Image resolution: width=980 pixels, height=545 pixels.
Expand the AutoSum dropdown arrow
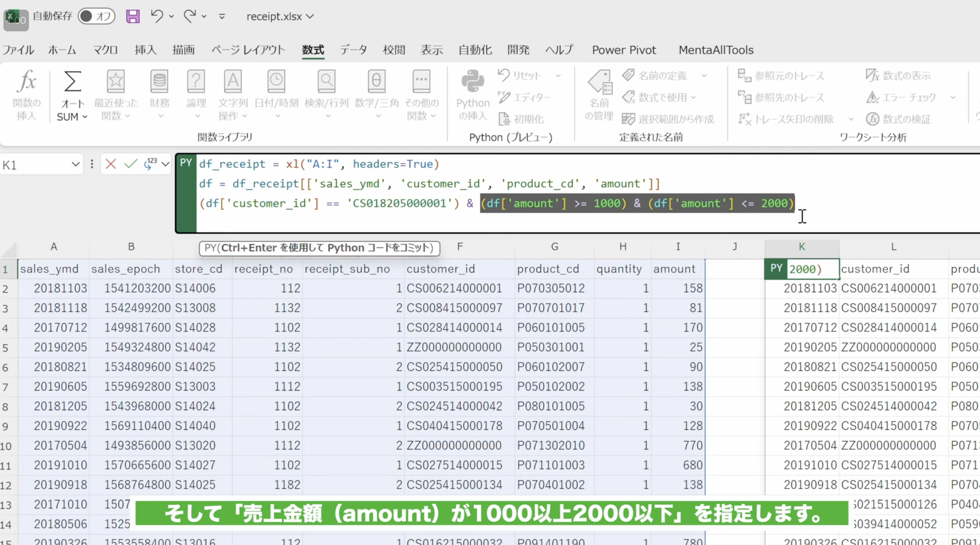pos(85,117)
